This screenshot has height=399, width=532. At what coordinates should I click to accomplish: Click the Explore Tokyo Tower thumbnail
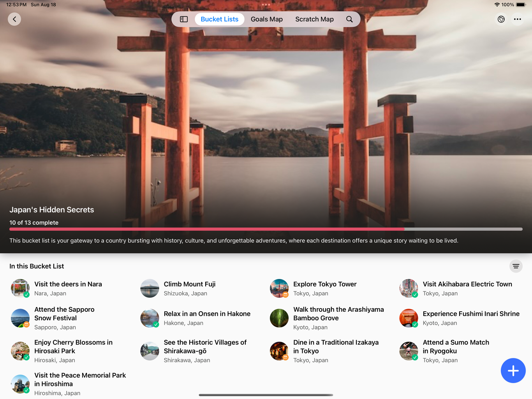(x=279, y=288)
